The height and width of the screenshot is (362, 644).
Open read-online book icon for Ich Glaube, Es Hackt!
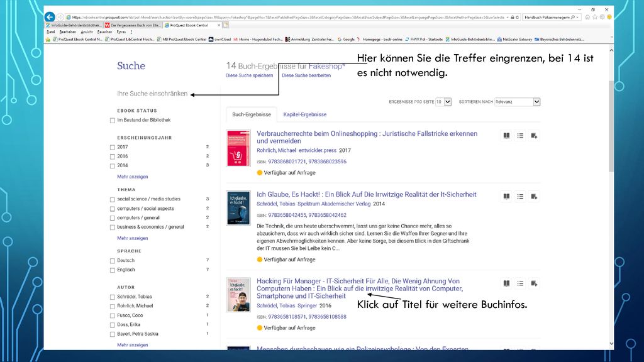point(506,197)
